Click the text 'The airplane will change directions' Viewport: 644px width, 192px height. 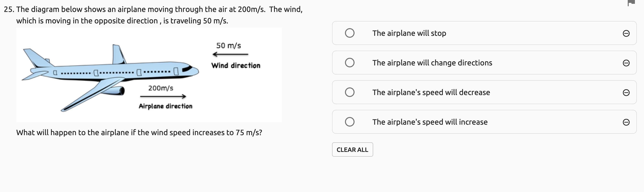pos(432,63)
